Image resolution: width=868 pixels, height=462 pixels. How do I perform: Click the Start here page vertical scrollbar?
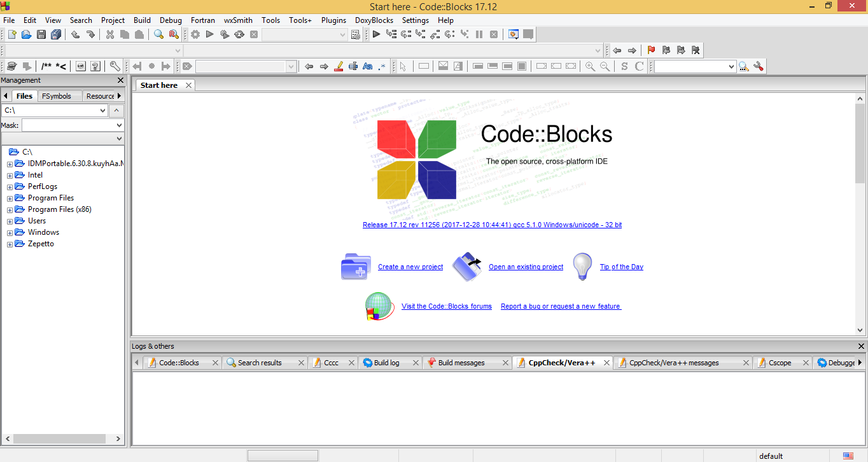coord(860,214)
